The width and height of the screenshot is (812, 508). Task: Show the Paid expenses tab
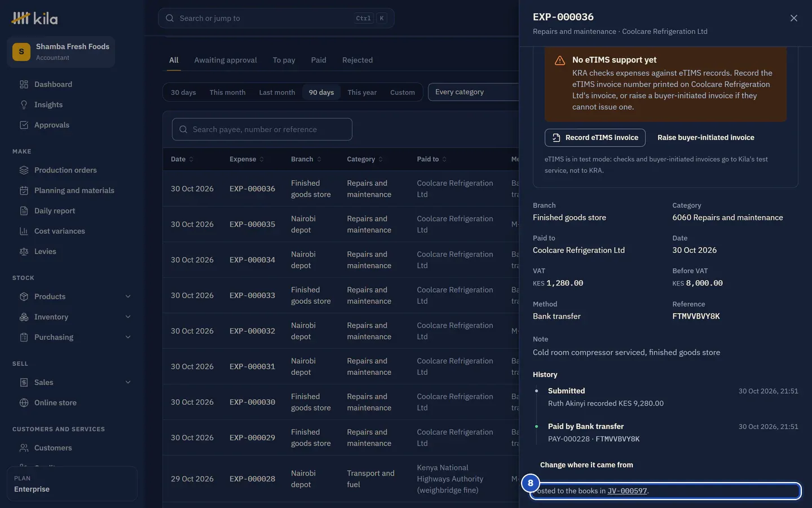pyautogui.click(x=319, y=60)
